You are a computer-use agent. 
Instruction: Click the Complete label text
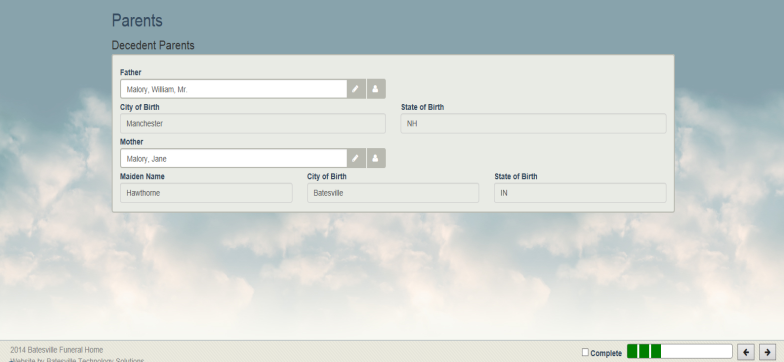point(606,354)
